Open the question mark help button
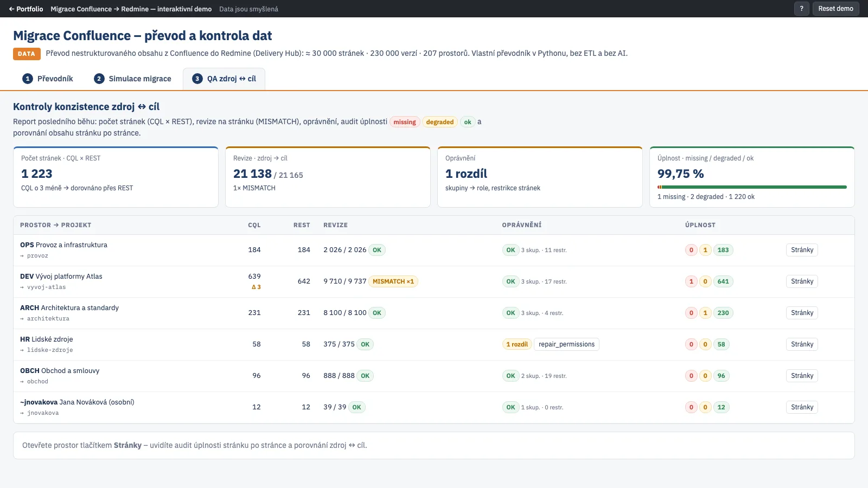 802,9
